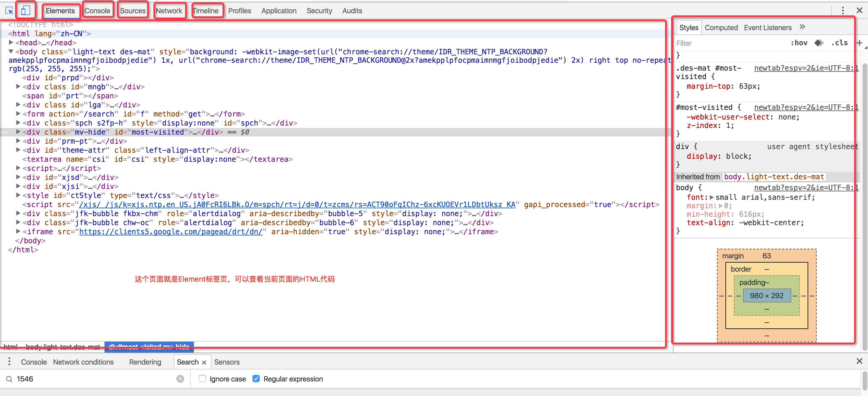This screenshot has height=396, width=868.
Task: Uncheck the Regular expression checkbox
Action: pyautogui.click(x=256, y=378)
